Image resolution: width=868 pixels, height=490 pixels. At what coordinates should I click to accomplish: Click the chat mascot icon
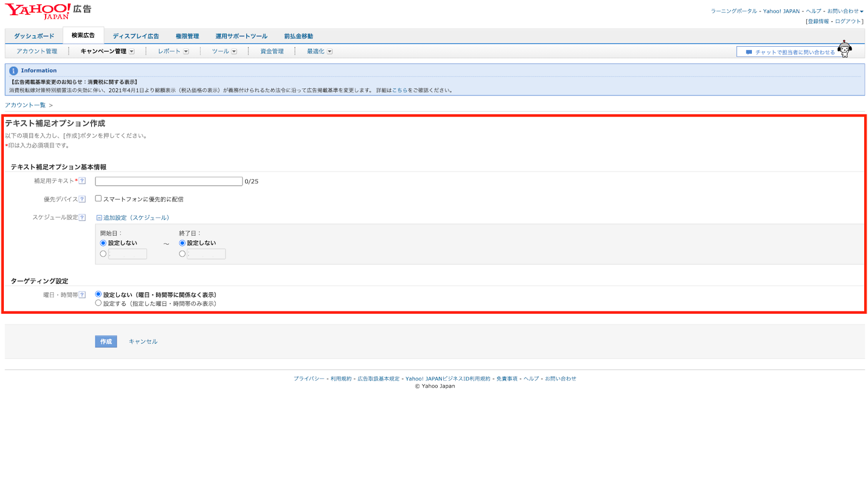(x=845, y=49)
